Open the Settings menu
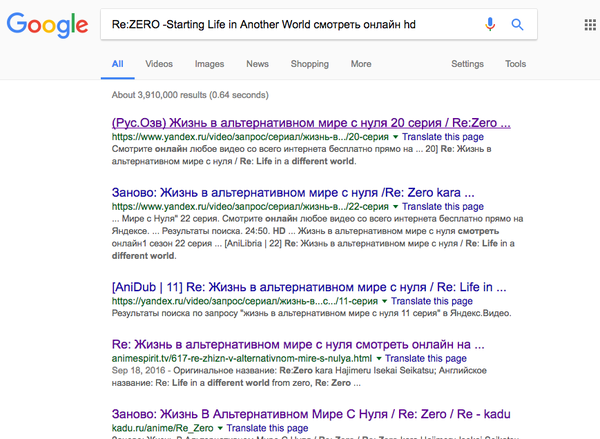 [x=467, y=64]
